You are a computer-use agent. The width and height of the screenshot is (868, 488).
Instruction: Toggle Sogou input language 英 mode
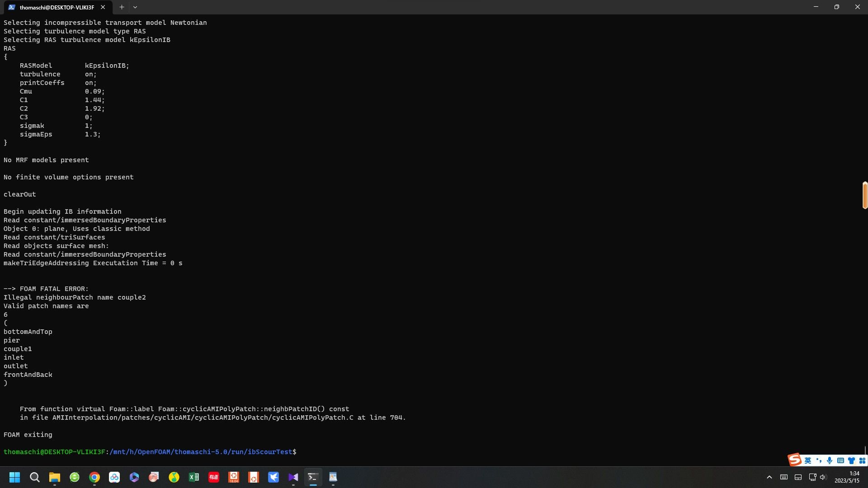tap(808, 460)
